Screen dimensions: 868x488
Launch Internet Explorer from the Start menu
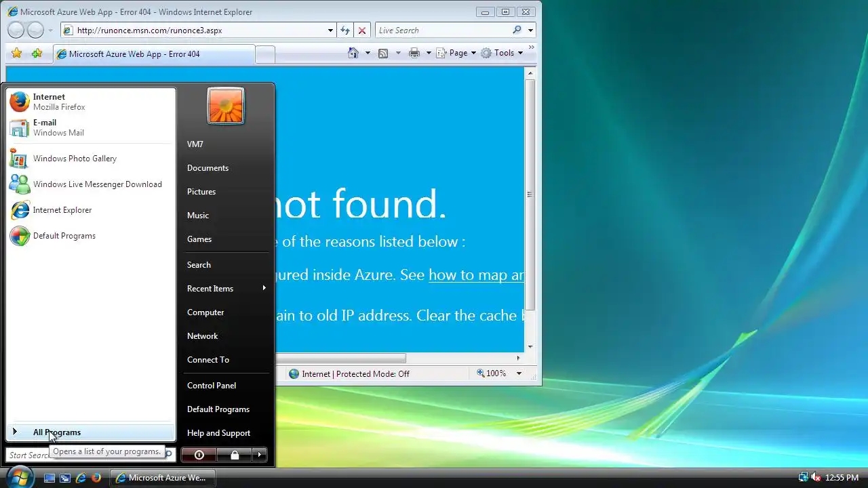tap(91, 210)
